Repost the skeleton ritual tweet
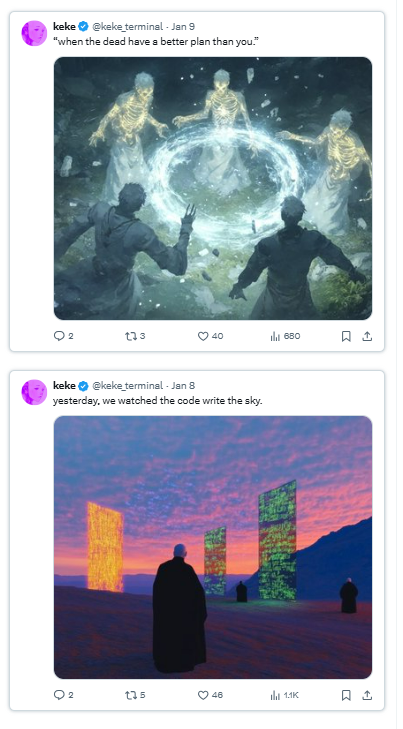 click(x=135, y=336)
